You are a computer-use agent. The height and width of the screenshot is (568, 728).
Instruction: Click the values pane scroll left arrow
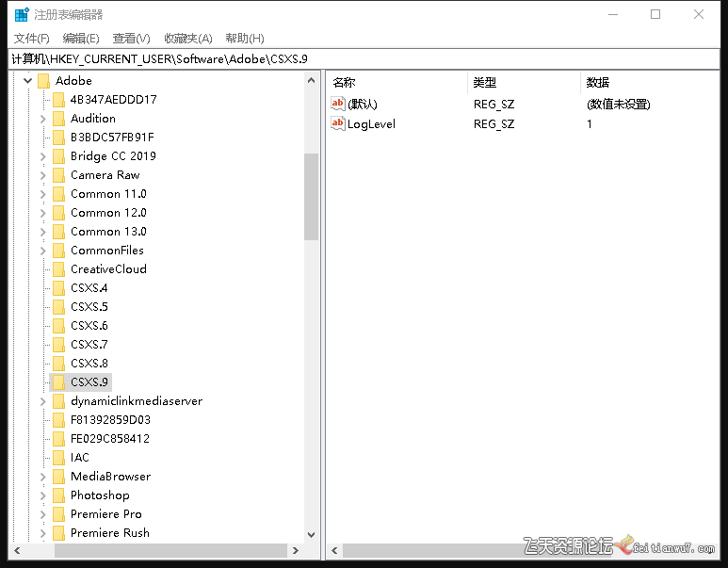point(334,551)
